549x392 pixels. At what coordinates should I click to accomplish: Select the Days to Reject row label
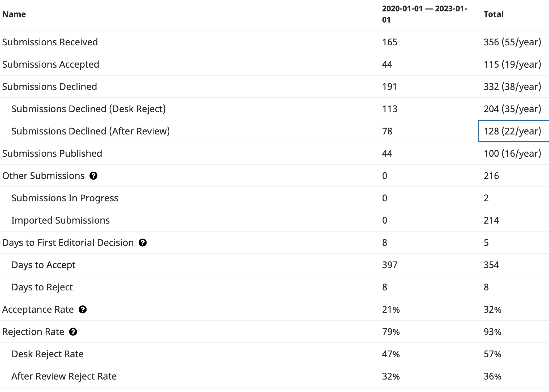(x=42, y=287)
